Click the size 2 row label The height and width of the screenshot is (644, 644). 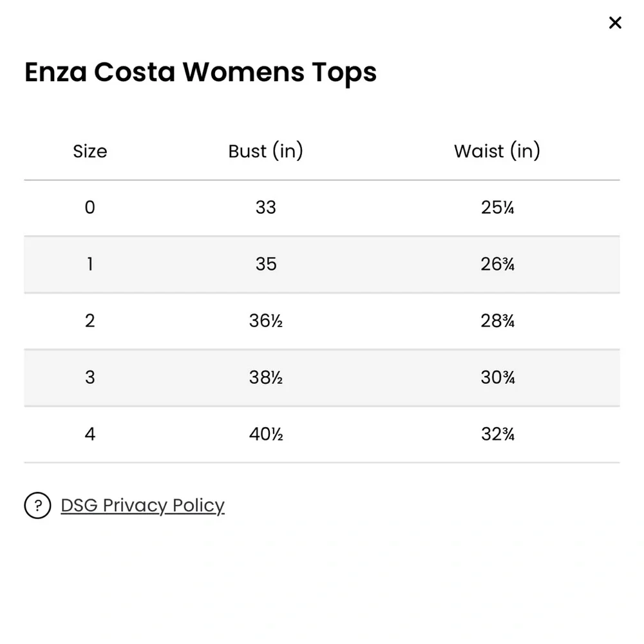[90, 321]
